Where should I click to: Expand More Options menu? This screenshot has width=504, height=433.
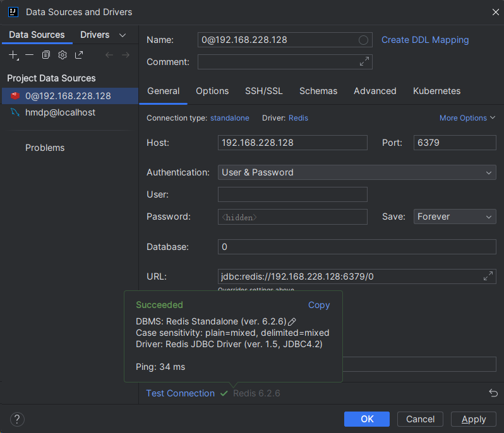point(467,118)
